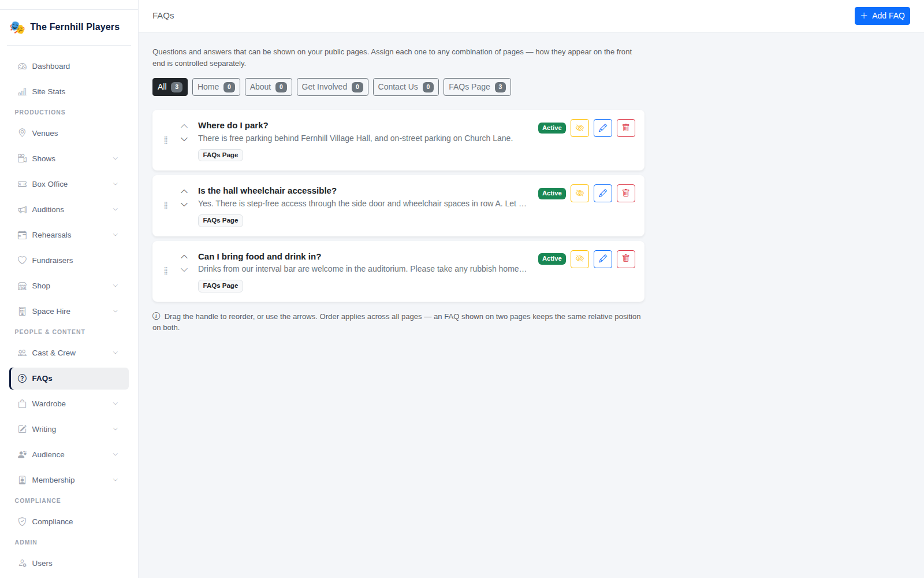Edit the wheelchair accessible FAQ

click(x=602, y=193)
